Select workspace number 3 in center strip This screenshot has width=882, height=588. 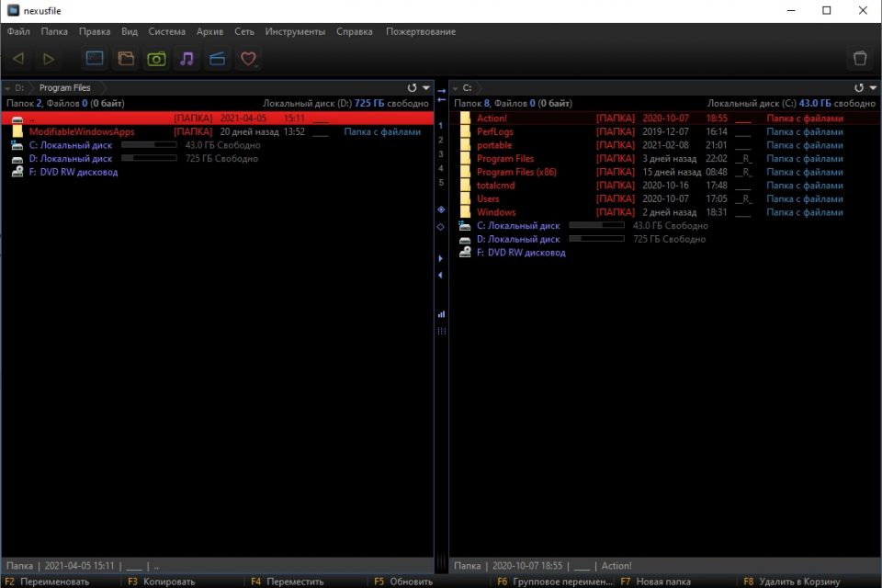(x=441, y=154)
